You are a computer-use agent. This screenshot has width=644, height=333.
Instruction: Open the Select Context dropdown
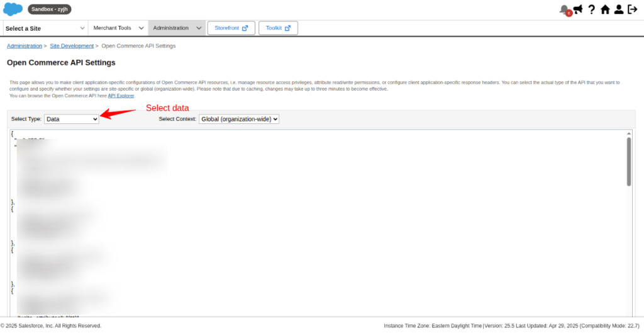click(x=239, y=119)
